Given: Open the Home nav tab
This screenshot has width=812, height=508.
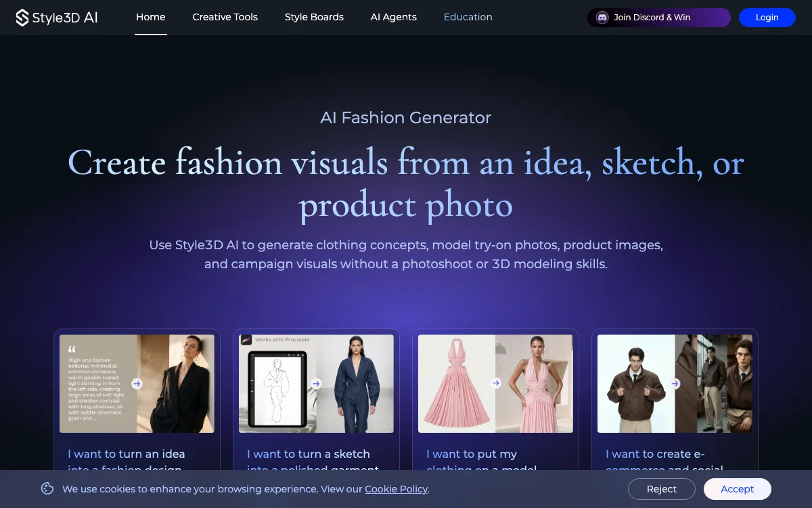Looking at the screenshot, I should pos(150,17).
